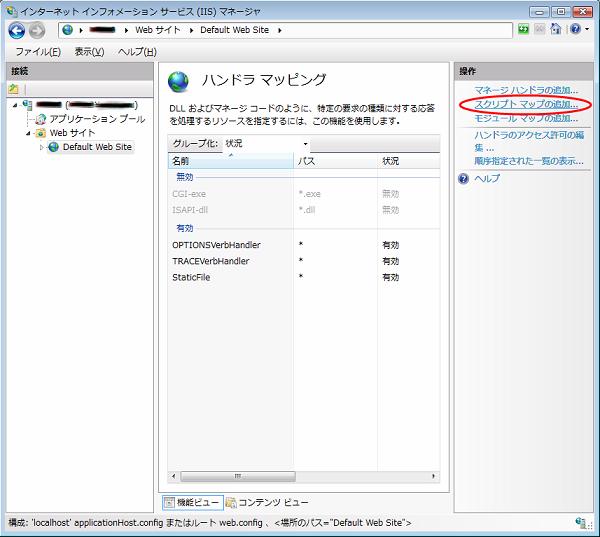Click the scroll left arrow in handler list
600x537 pixels.
coord(174,476)
